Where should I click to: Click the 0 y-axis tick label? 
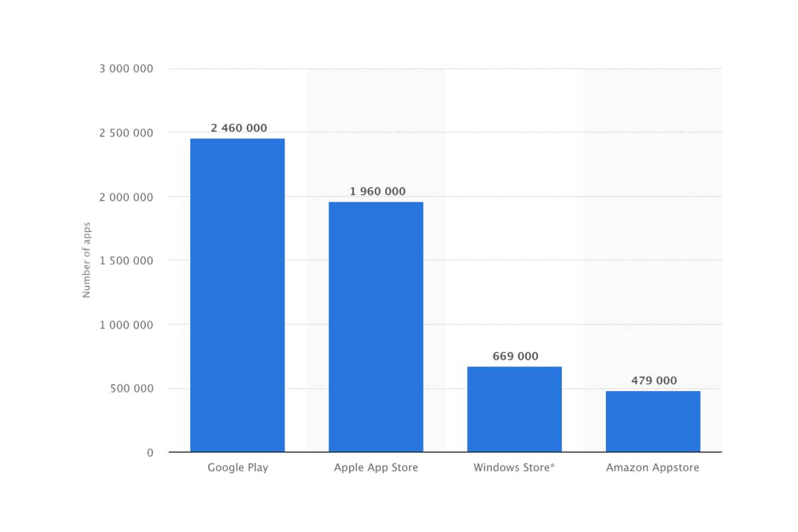click(150, 452)
